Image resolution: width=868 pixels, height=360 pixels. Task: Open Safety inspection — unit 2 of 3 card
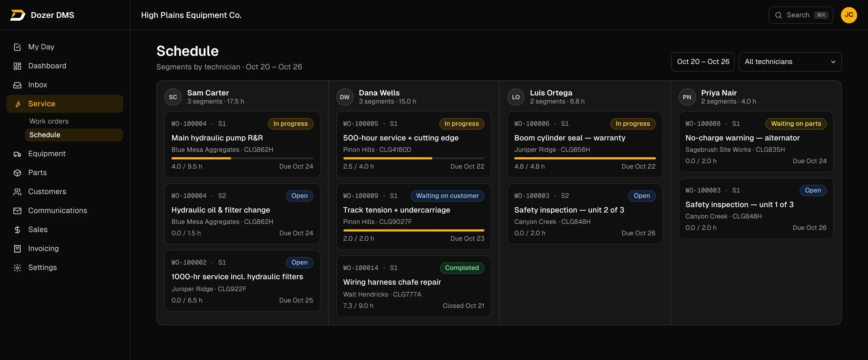585,214
